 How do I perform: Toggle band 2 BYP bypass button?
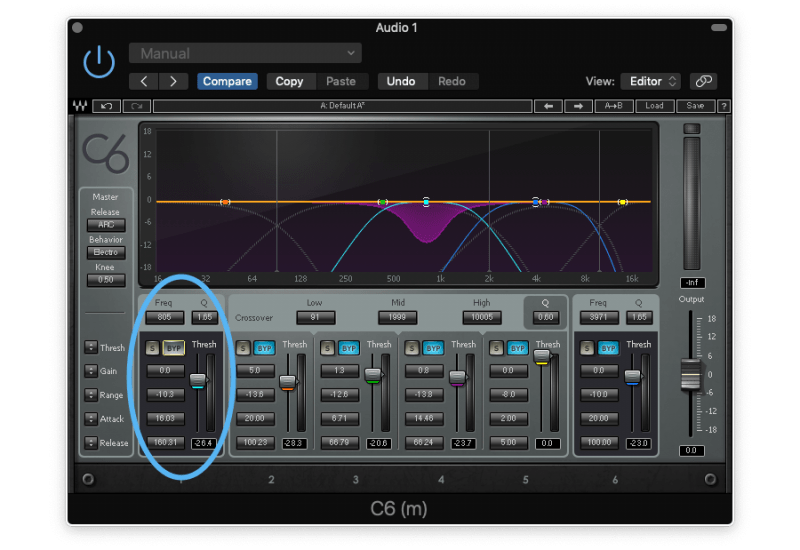(x=264, y=348)
